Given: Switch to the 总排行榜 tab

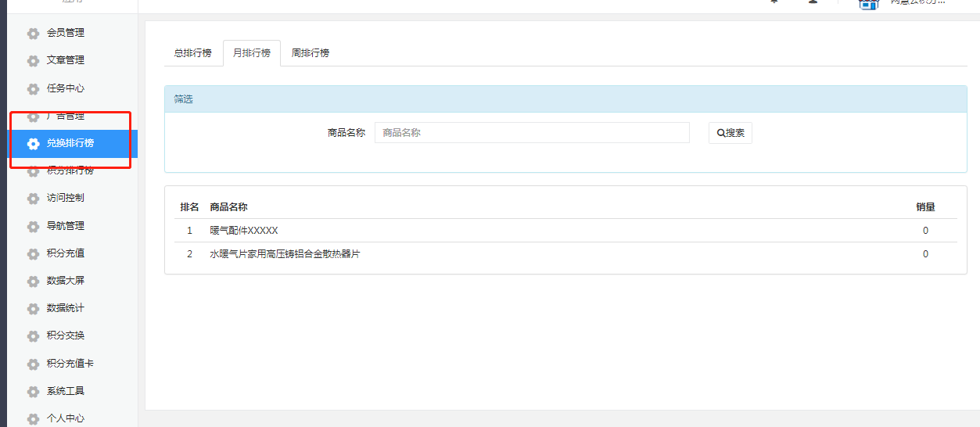Looking at the screenshot, I should 192,53.
